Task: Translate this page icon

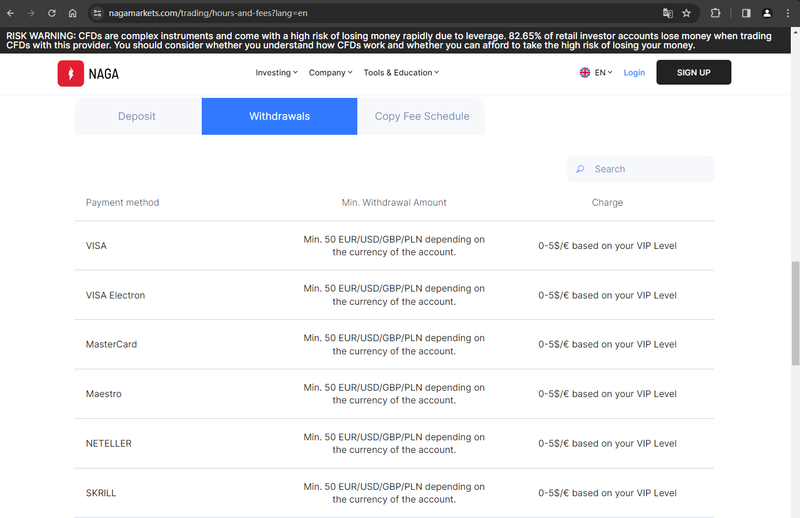Action: [667, 13]
